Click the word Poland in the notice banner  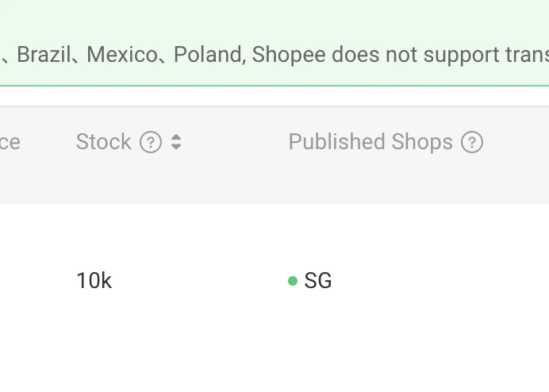pyautogui.click(x=207, y=55)
